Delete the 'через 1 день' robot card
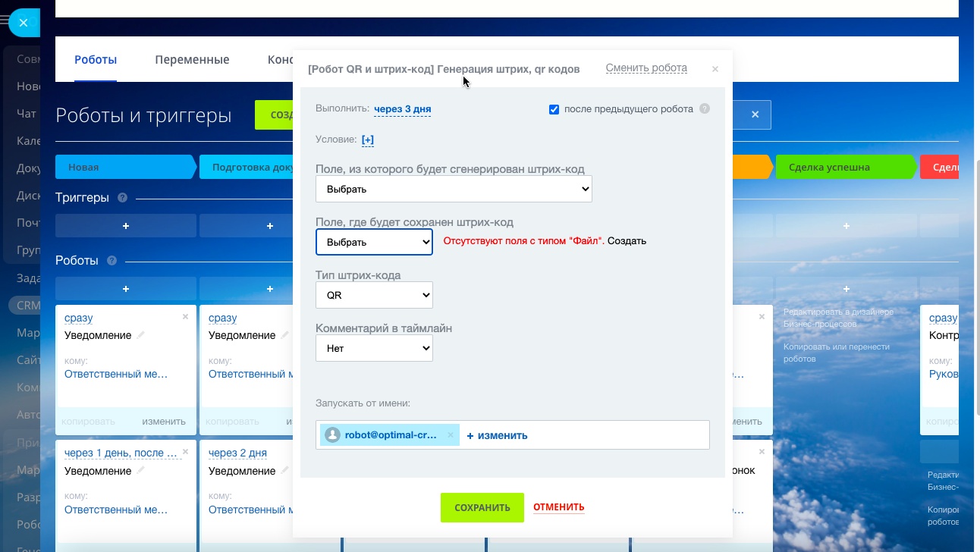 click(185, 452)
